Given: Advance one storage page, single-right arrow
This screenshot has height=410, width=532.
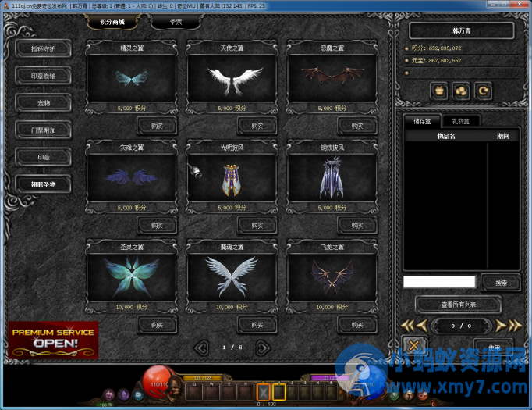Looking at the screenshot, I should tap(501, 326).
